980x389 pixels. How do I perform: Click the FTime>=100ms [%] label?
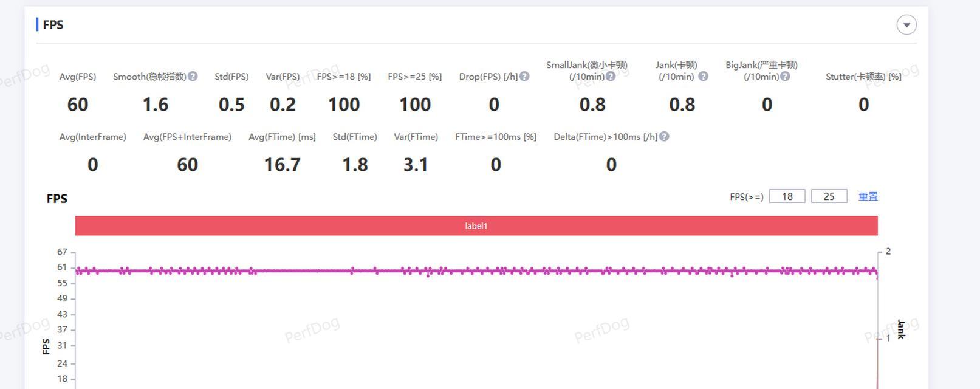click(x=496, y=137)
